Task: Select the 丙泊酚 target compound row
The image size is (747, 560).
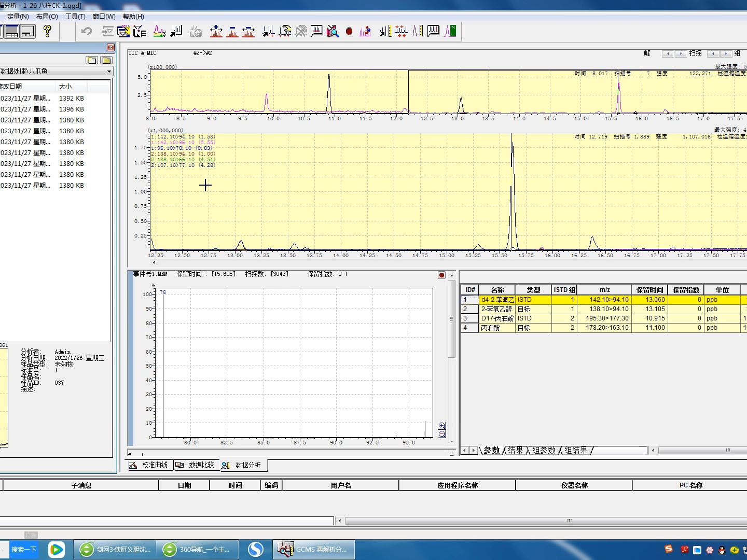Action: pyautogui.click(x=603, y=328)
